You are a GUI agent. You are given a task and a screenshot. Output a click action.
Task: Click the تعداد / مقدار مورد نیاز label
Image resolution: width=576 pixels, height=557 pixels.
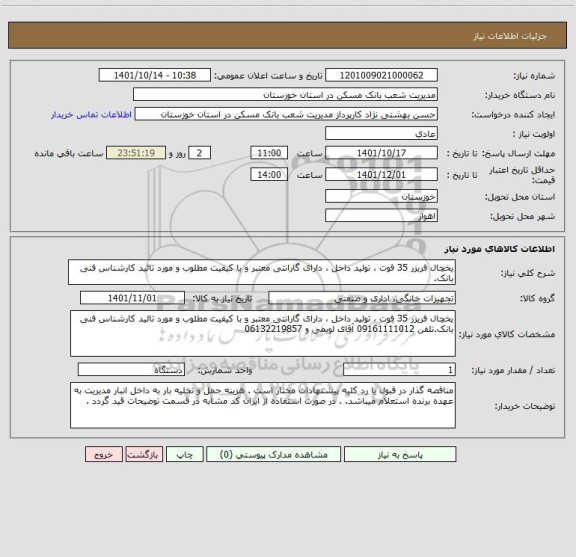tap(513, 370)
